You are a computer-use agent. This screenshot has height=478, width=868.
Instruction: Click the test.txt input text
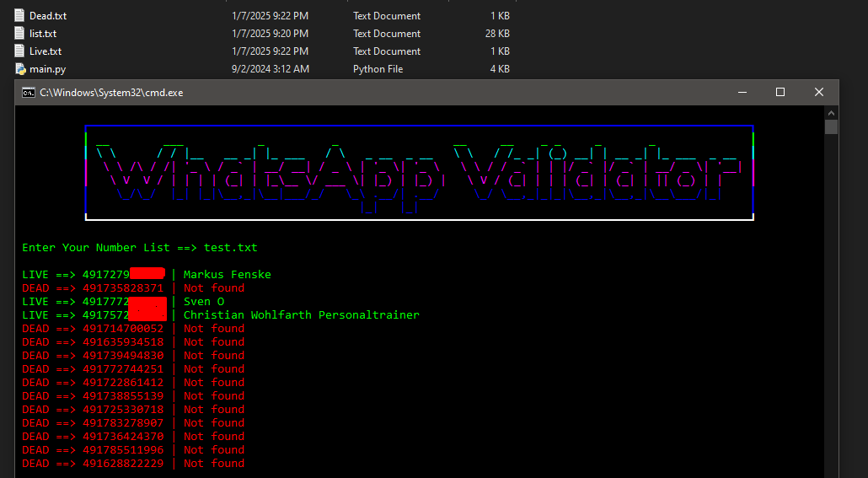pos(230,248)
